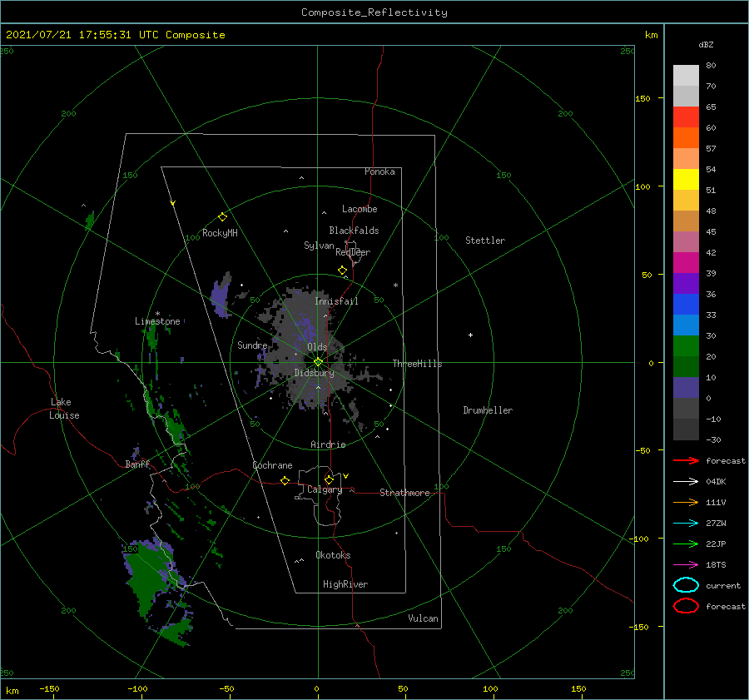This screenshot has height=700, width=749.
Task: Click the orange 111V arrow icon
Action: tap(686, 502)
